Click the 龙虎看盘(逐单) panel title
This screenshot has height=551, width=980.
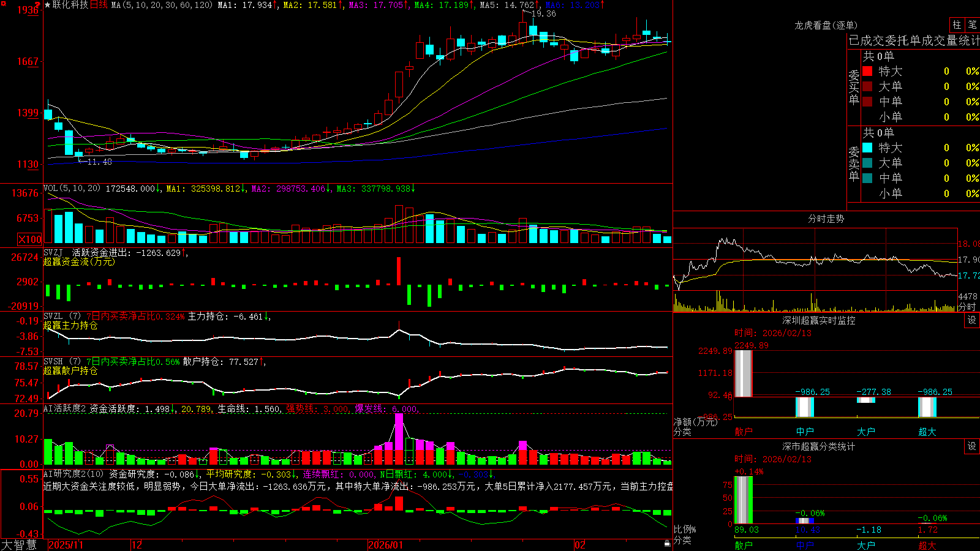(x=826, y=25)
